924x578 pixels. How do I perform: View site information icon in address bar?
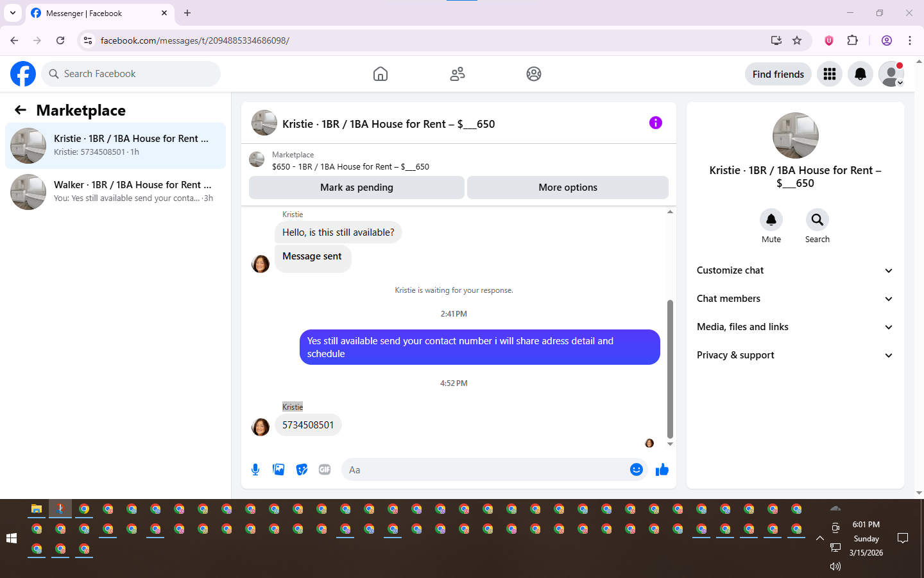[88, 40]
